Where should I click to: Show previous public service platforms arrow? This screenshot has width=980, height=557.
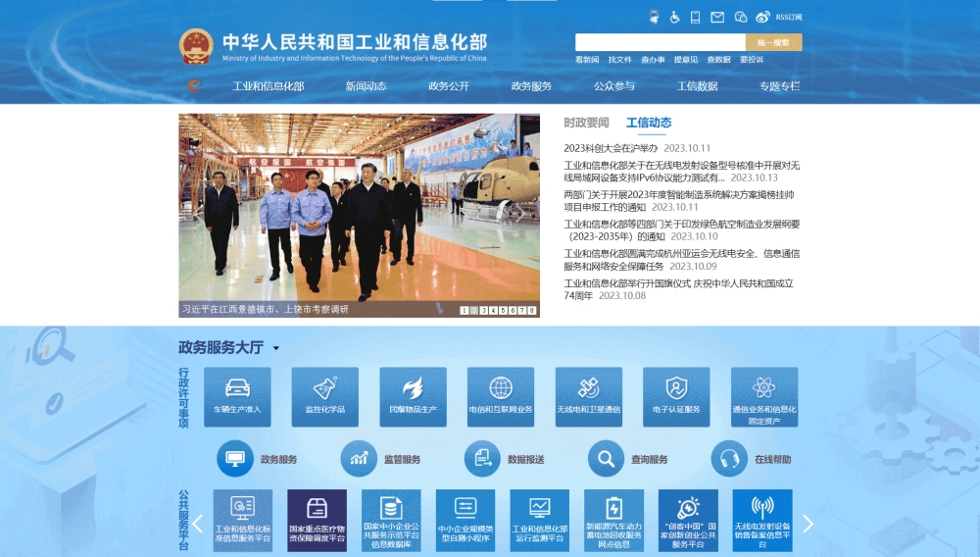point(198,524)
